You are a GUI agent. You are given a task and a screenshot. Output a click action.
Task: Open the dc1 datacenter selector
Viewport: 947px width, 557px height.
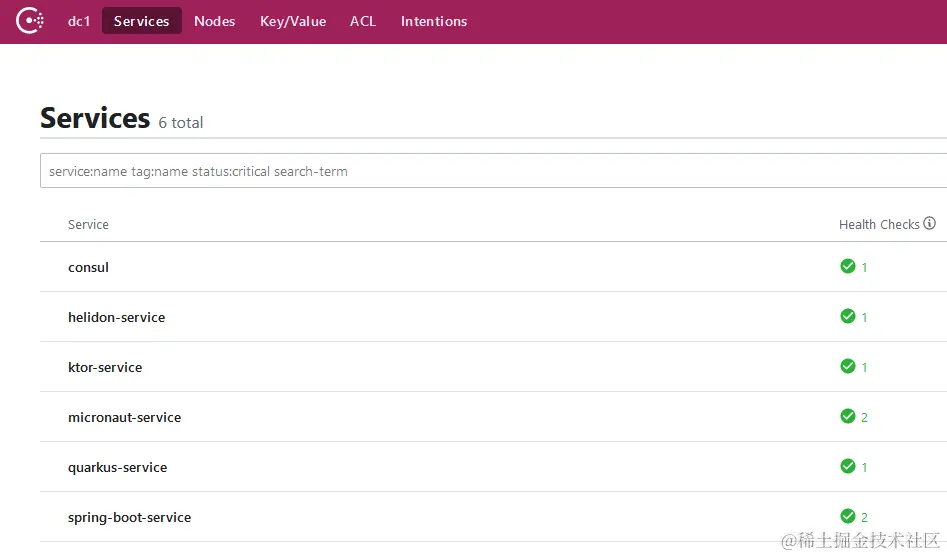79,21
